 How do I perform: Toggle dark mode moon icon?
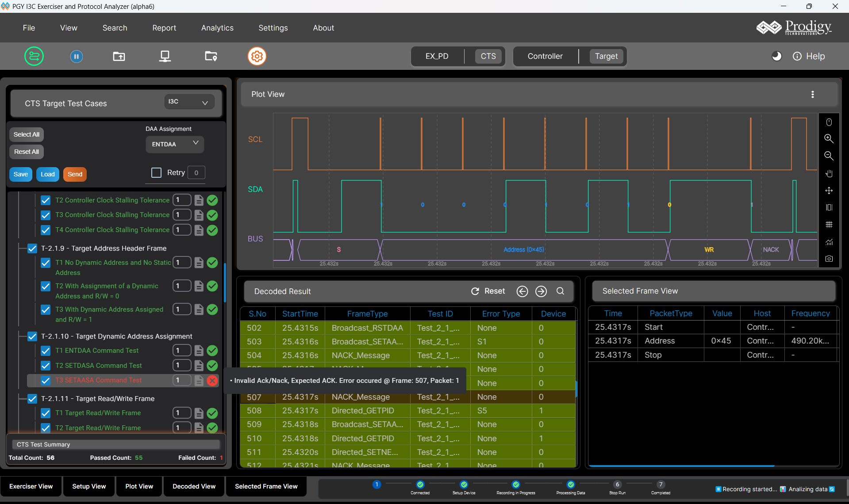pos(776,56)
